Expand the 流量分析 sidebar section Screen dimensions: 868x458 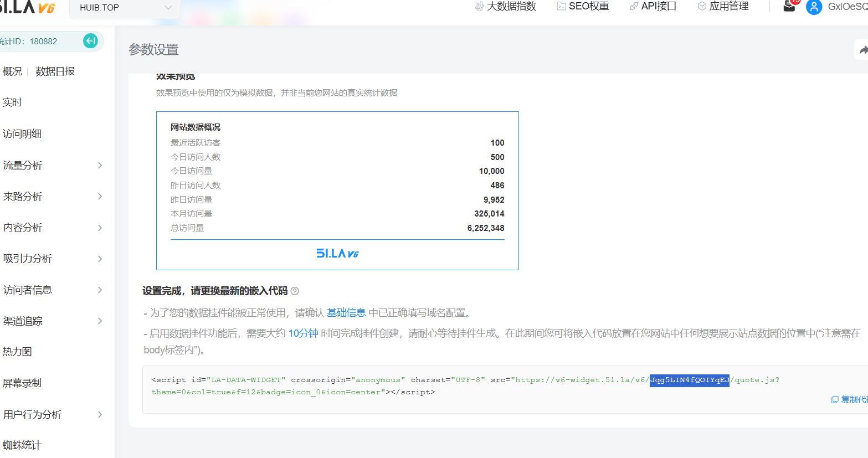point(53,165)
